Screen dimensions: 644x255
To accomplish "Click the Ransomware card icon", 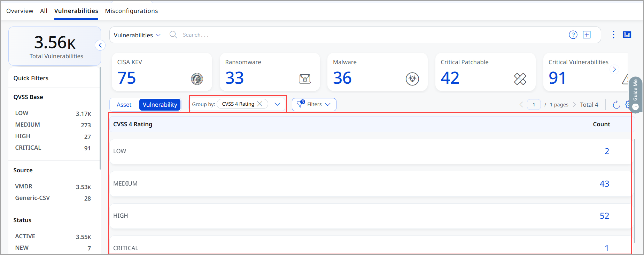I will 305,79.
